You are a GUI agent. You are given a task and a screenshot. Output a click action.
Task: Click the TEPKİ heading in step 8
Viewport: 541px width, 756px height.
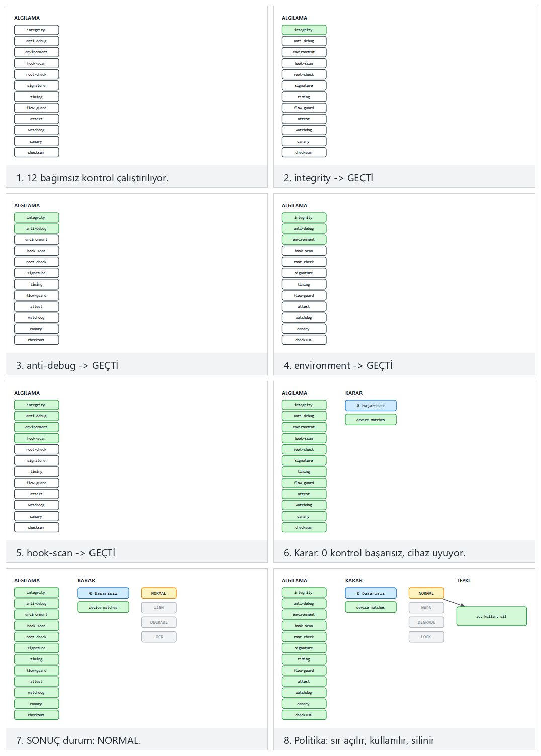coord(463,580)
